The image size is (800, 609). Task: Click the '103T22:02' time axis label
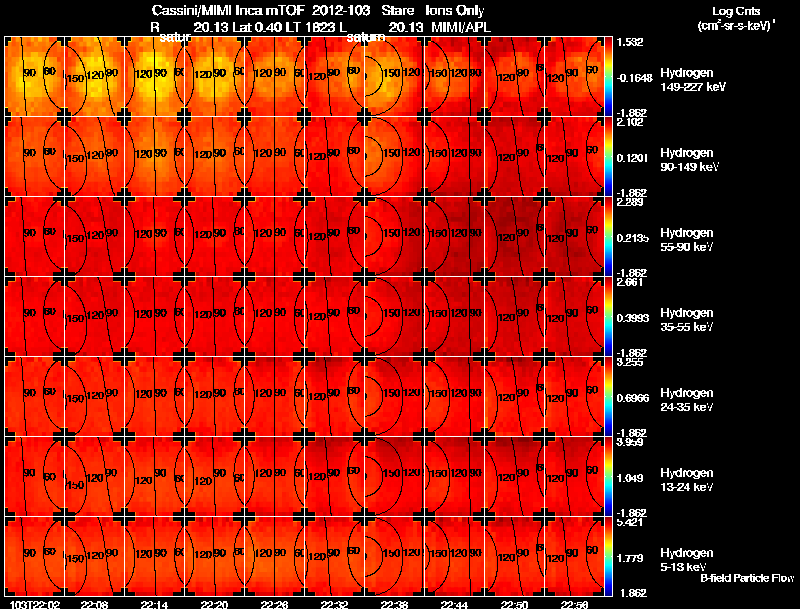[35, 604]
